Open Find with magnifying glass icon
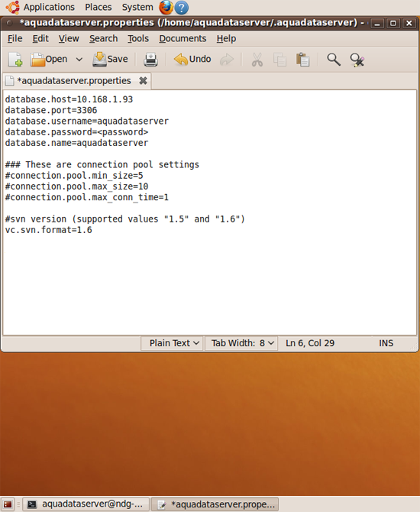The width and height of the screenshot is (420, 512). pos(334,60)
